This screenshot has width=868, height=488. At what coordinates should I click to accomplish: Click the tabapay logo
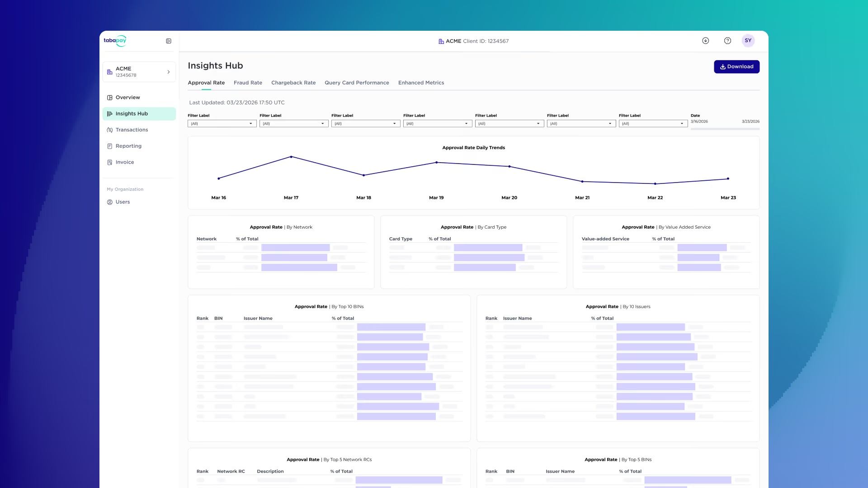click(115, 41)
